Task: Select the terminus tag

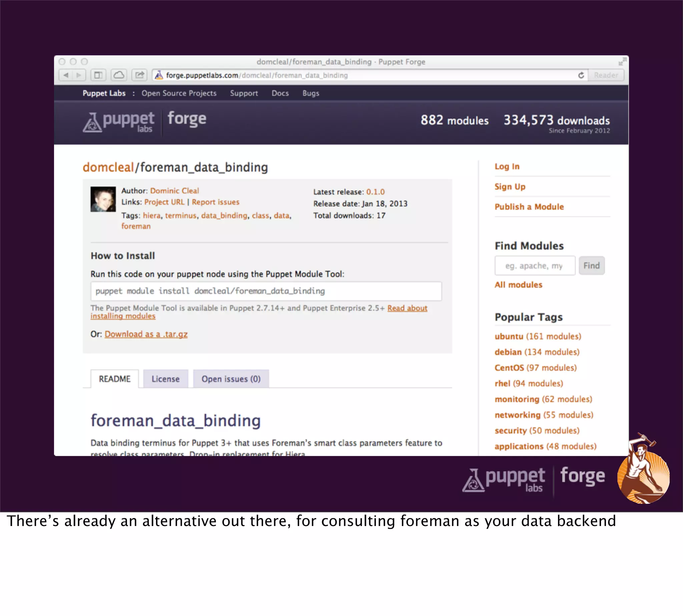Action: point(180,216)
